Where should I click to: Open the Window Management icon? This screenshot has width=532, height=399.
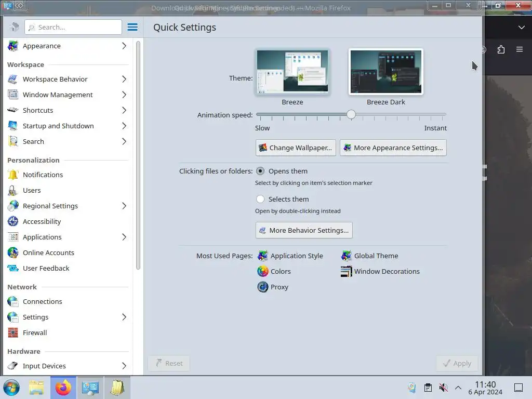click(13, 95)
